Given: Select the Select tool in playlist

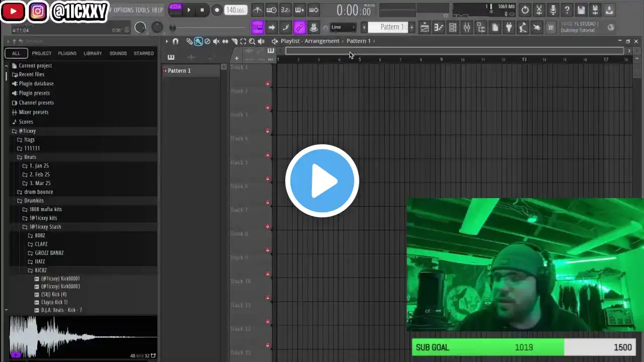Looking at the screenshot, I should point(243,41).
